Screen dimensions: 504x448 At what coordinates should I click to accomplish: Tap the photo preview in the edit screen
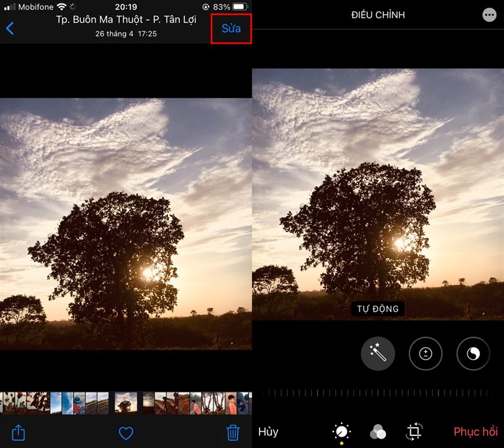(x=378, y=194)
